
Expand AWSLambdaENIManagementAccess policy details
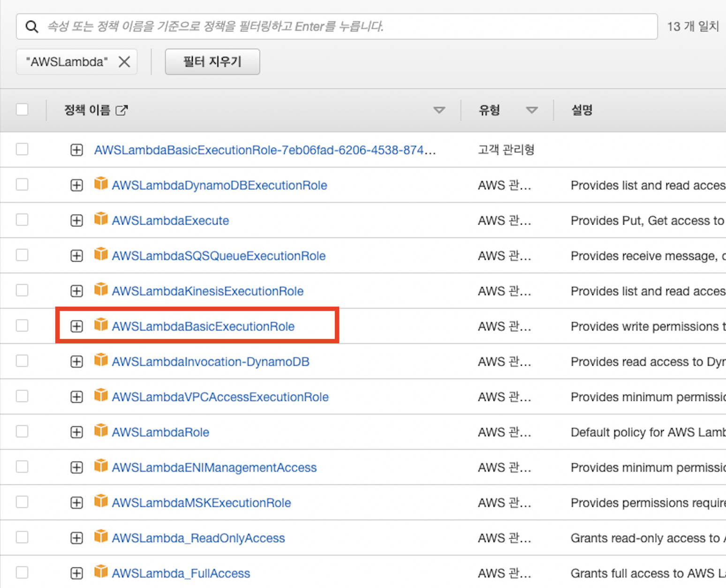pos(76,467)
